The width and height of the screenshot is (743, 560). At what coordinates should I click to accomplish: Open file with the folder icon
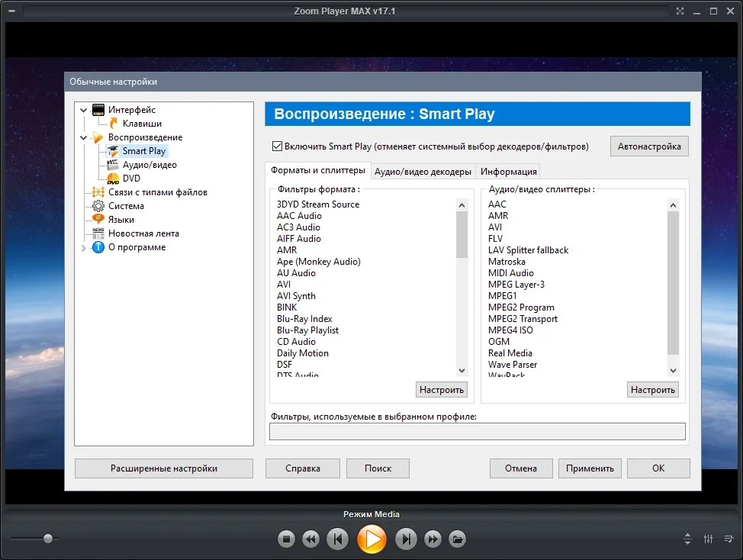(457, 539)
